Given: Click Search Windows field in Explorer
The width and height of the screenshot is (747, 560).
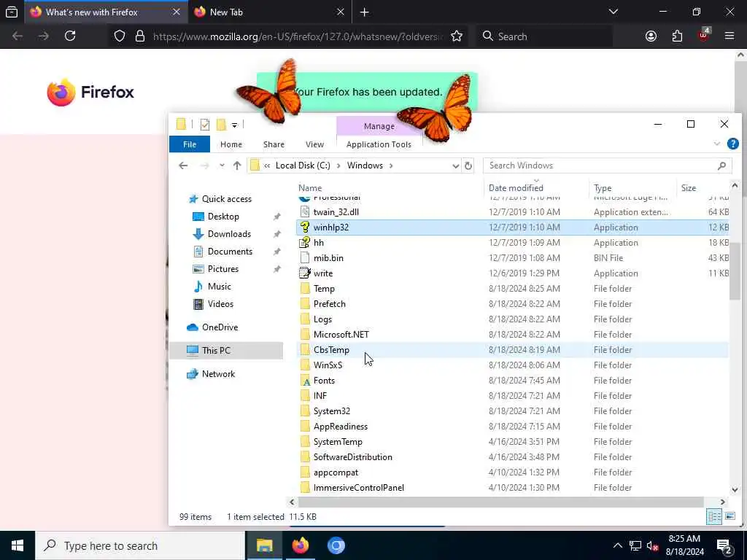Looking at the screenshot, I should 608,166.
